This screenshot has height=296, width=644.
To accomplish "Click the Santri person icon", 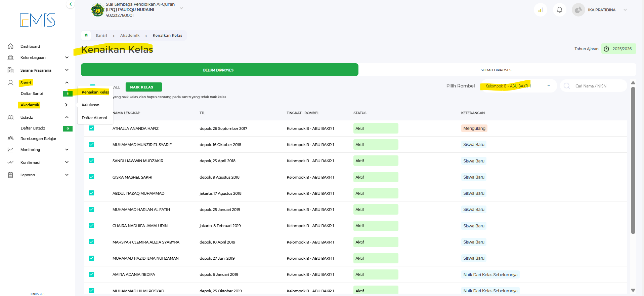I will point(10,83).
